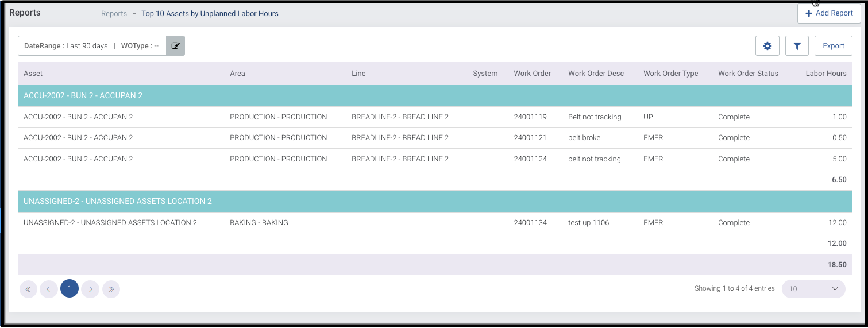
Task: Click the 'UP' work order type cell
Action: pos(649,117)
